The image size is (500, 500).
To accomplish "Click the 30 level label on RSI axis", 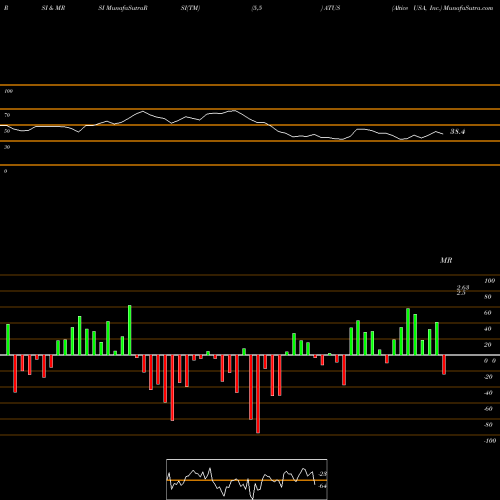I will (7, 147).
